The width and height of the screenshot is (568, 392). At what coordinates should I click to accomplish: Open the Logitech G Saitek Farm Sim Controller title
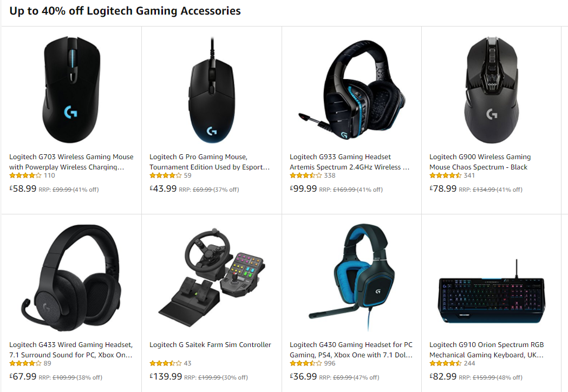[x=210, y=344]
